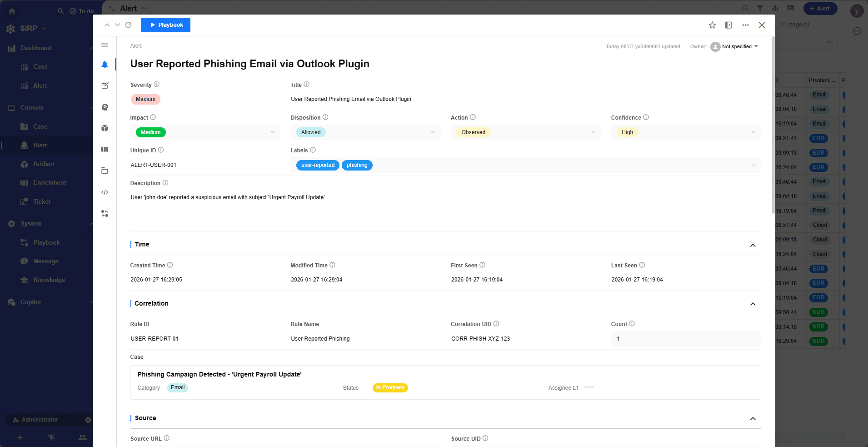Open the three-dot more options menu

pos(745,25)
